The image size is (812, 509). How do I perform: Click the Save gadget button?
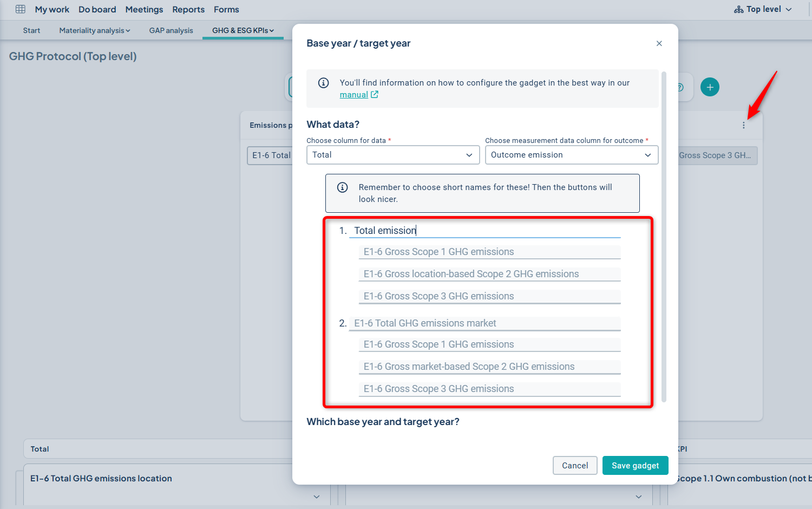(x=635, y=466)
